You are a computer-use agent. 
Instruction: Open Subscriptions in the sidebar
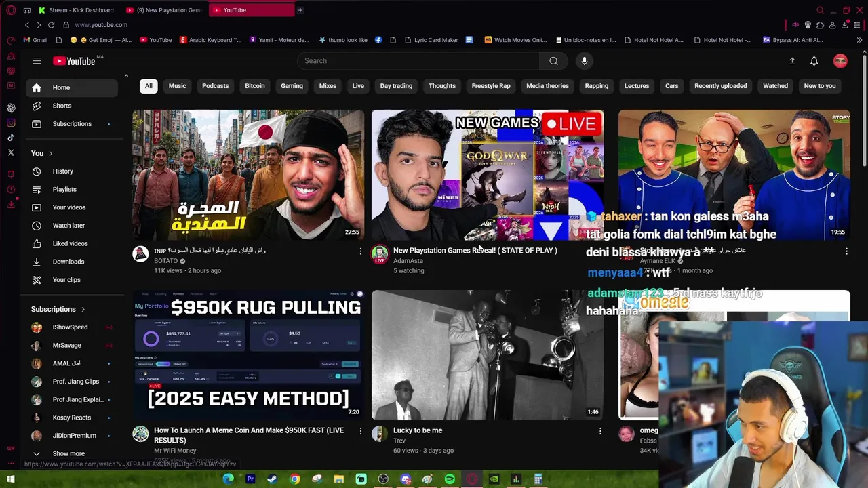pyautogui.click(x=71, y=124)
